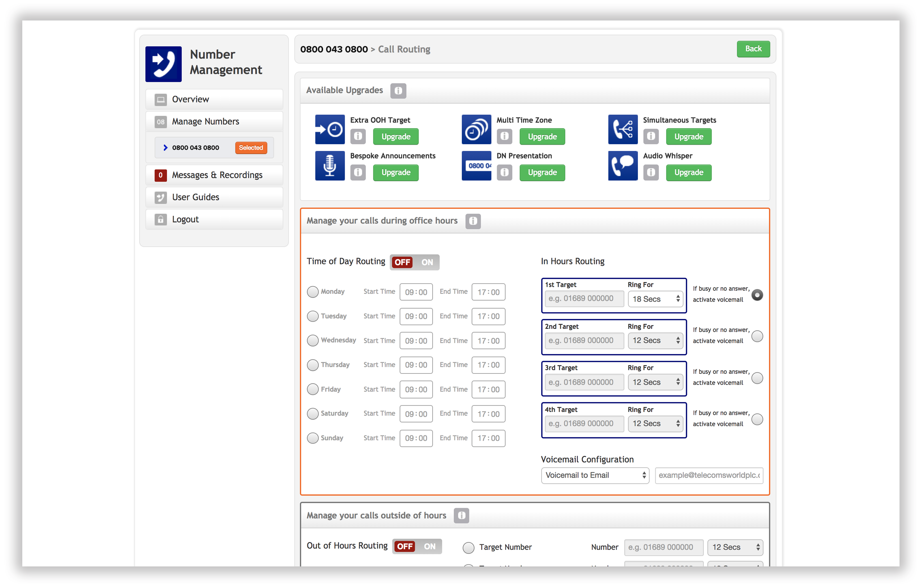The image size is (920, 588).
Task: Click the green Back button
Action: [753, 49]
